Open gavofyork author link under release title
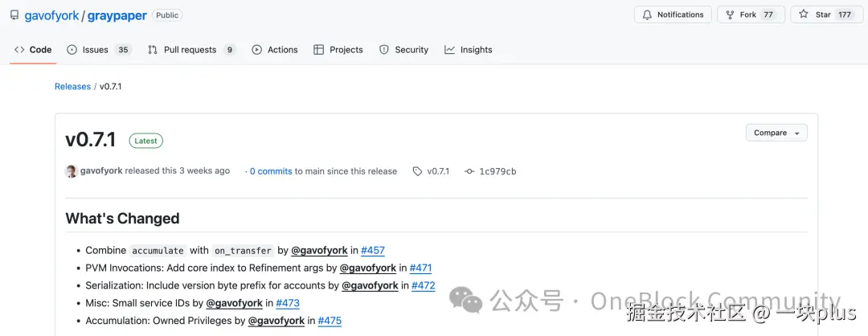Image resolution: width=868 pixels, height=336 pixels. point(101,171)
